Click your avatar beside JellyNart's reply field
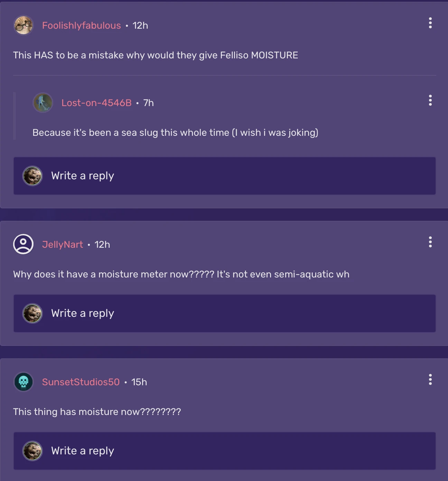Image resolution: width=448 pixels, height=481 pixels. pyautogui.click(x=32, y=313)
